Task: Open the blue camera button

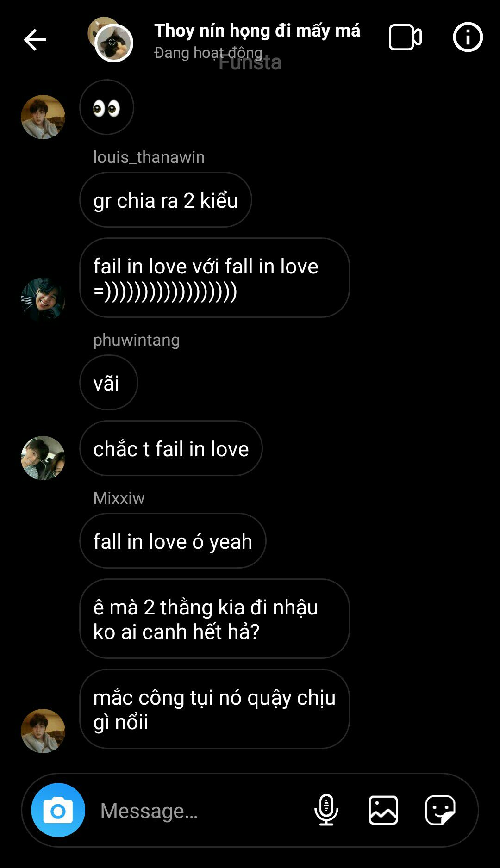Action: (x=58, y=810)
